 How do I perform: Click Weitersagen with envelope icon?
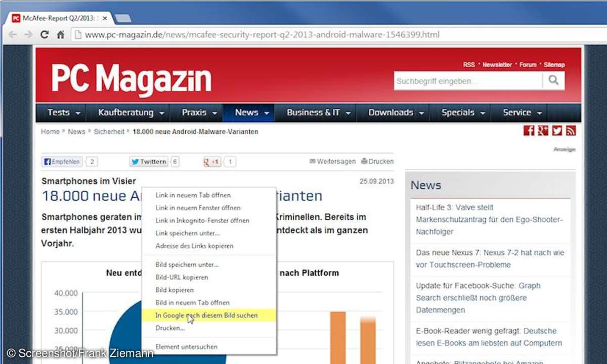[x=332, y=162]
